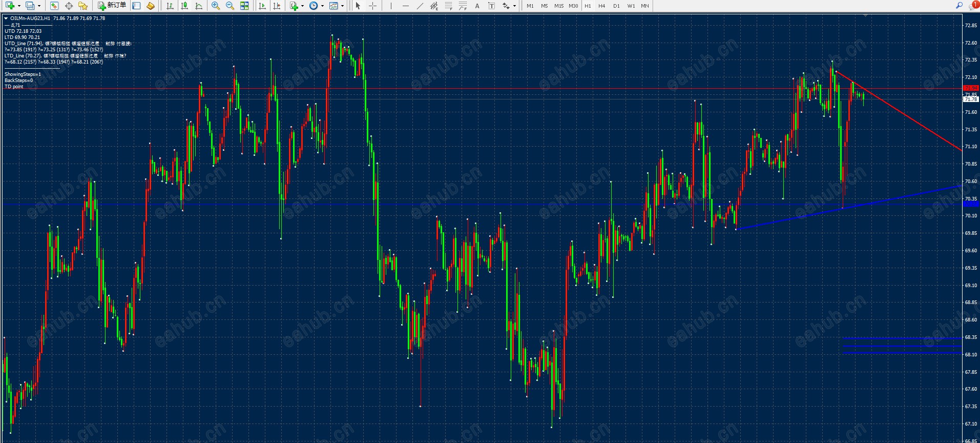980x443 pixels.
Task: Click the gray chart shift triangle marker
Action: coord(866,15)
